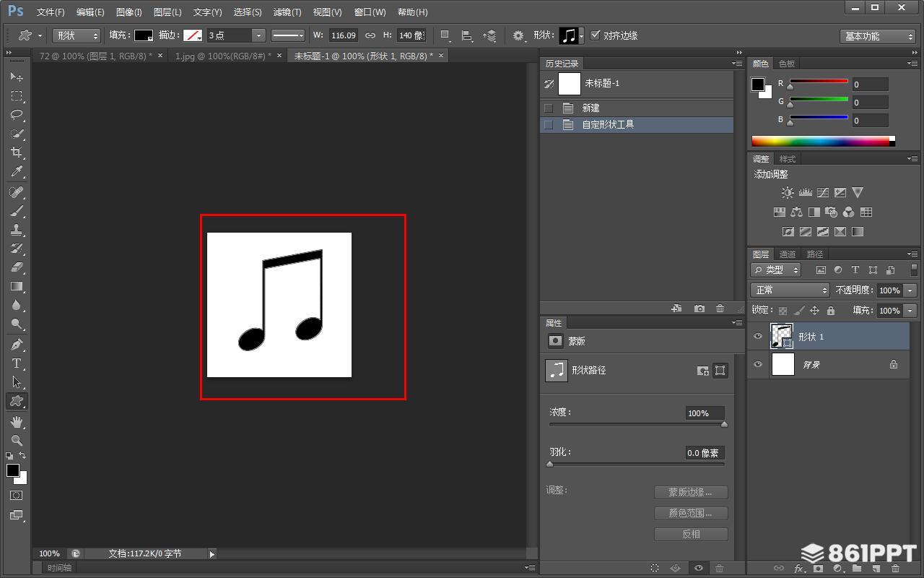Click the 蒙版边缘... button

(x=691, y=492)
